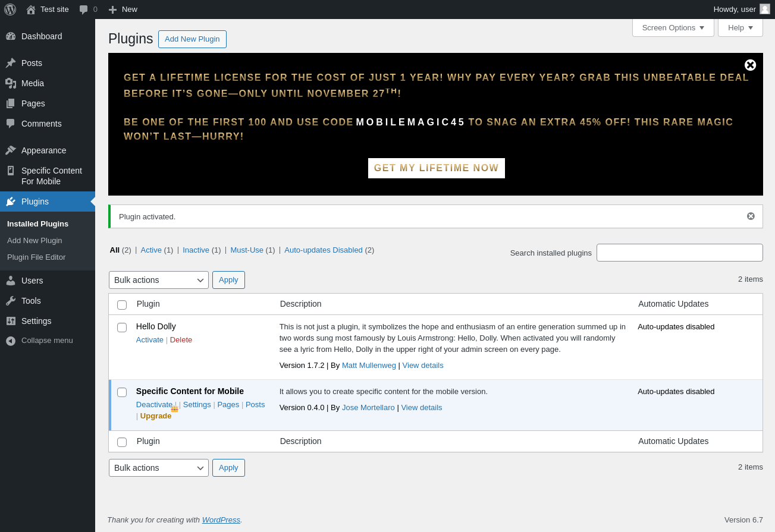Click the Collapse menu label
775x532 pixels.
point(47,341)
